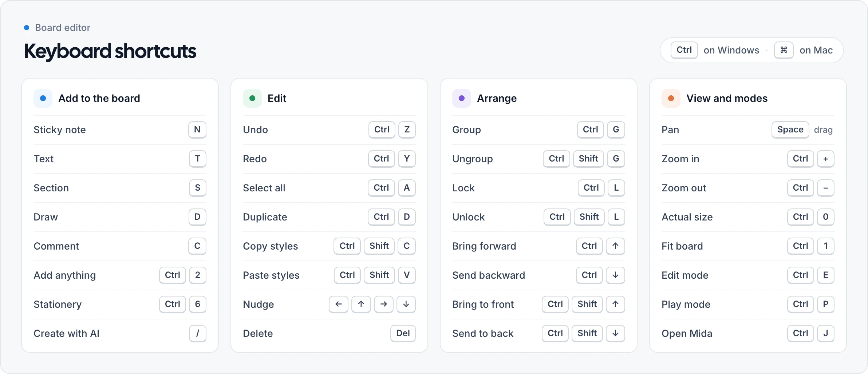
Task: Click the N key for Sticky note
Action: point(197,130)
